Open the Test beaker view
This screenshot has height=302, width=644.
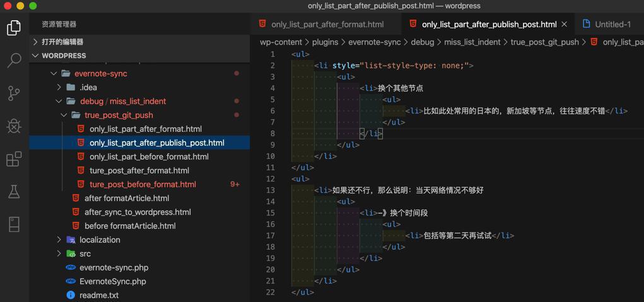[14, 192]
